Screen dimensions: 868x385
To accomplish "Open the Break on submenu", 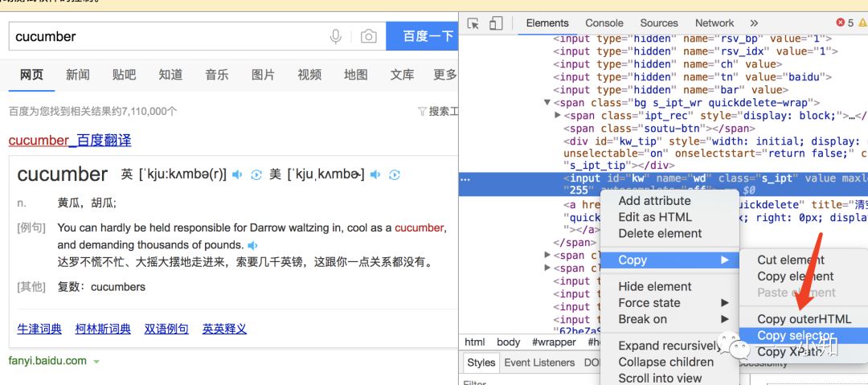I will click(x=669, y=319).
